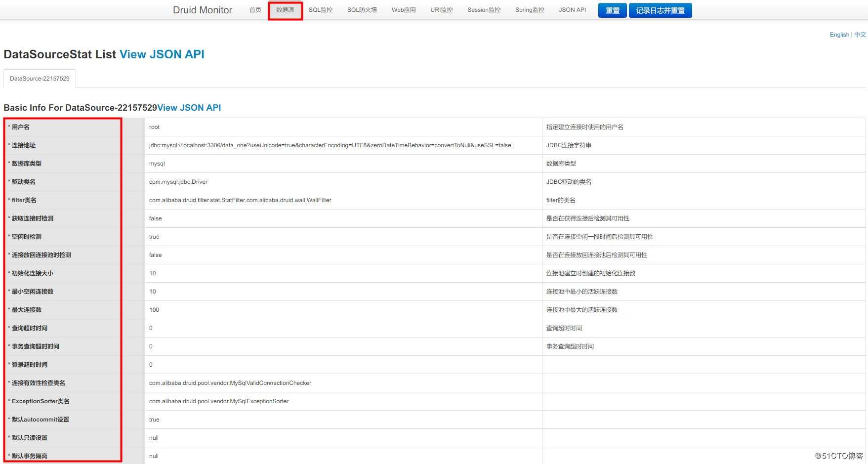
Task: Click the 初始化连接大小 row label
Action: click(32, 273)
